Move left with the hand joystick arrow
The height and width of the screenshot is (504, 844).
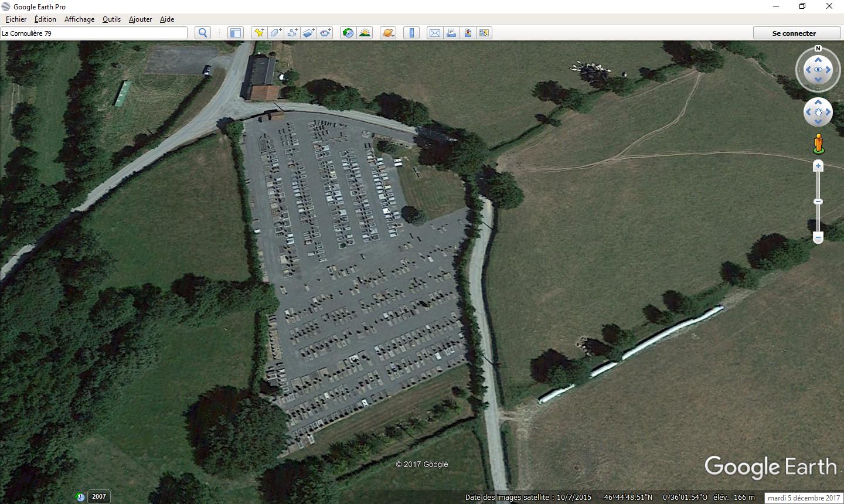click(808, 112)
